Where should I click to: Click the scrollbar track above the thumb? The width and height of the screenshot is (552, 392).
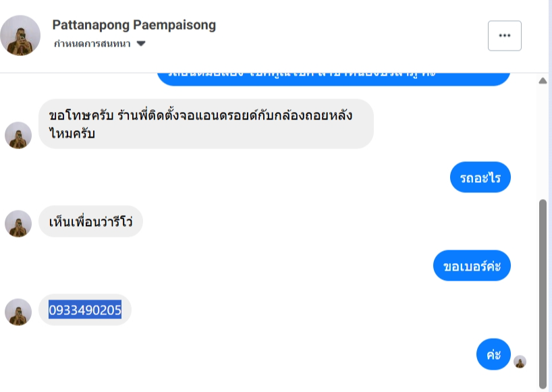543,141
